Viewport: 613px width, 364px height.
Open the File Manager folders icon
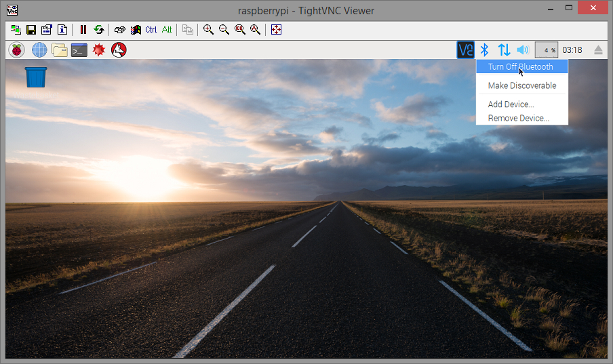60,50
